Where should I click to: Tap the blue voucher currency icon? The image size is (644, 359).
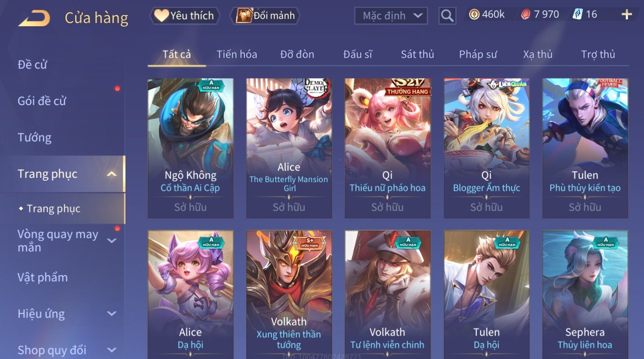577,14
